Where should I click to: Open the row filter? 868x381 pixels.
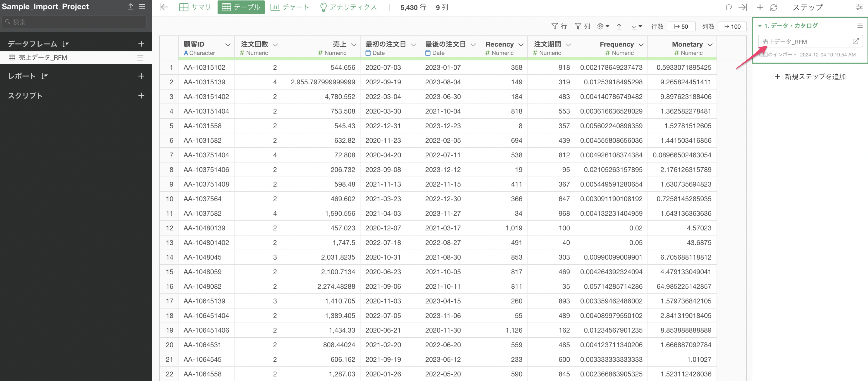point(559,26)
